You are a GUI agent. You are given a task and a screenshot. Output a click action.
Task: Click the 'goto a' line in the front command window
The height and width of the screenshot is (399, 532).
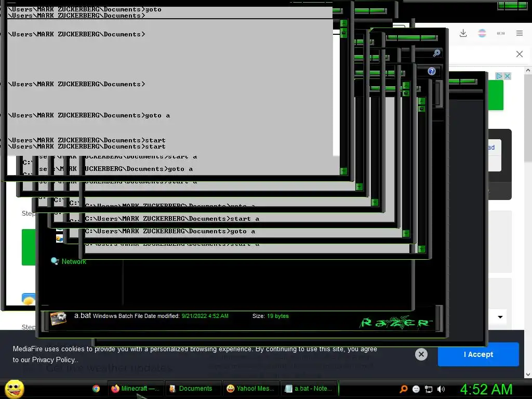[x=89, y=115]
